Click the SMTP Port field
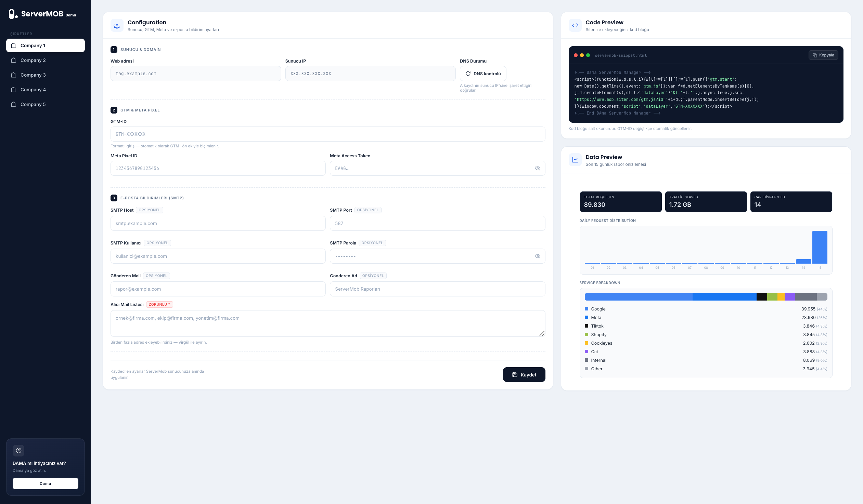This screenshot has height=504, width=863. tap(437, 223)
